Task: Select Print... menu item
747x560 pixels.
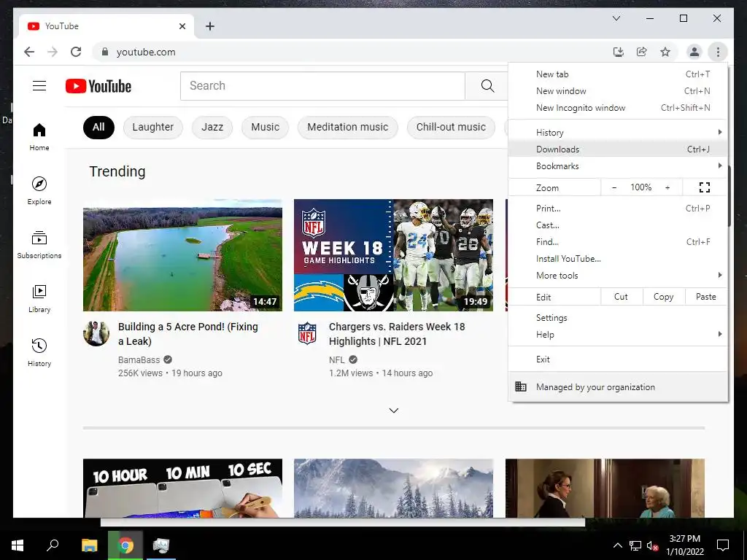Action: [617, 208]
